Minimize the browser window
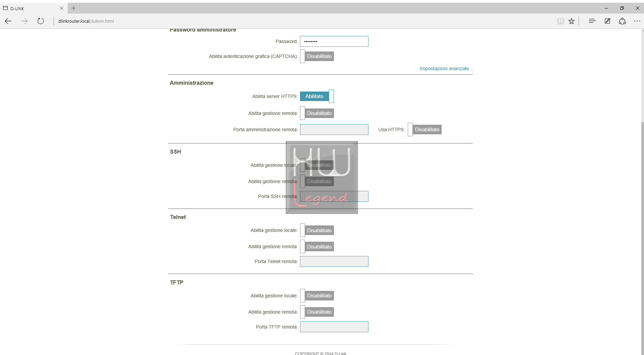This screenshot has width=644, height=355. [x=606, y=8]
